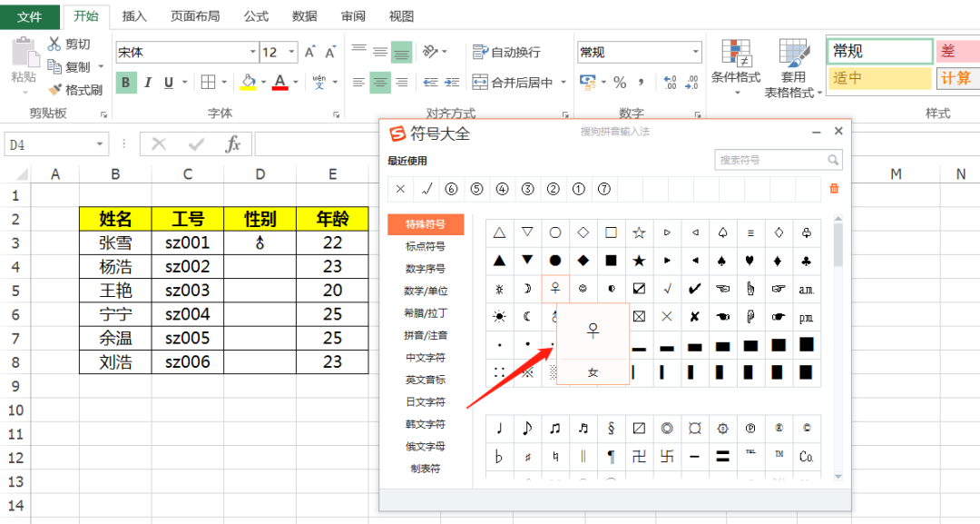Switch to the 插入 (Insert) tab
The width and height of the screenshot is (980, 524).
pos(134,16)
